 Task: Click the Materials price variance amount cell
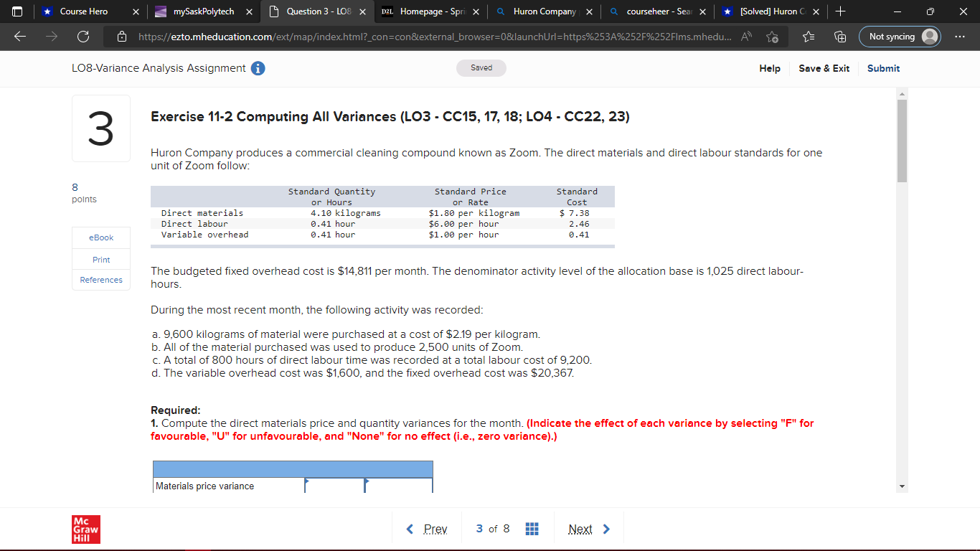pos(335,486)
